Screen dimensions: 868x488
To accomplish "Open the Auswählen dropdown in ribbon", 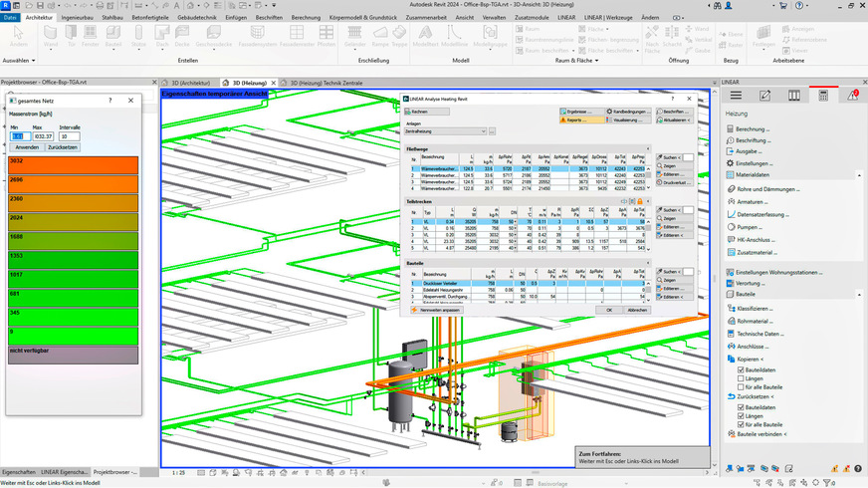I will pyautogui.click(x=19, y=61).
